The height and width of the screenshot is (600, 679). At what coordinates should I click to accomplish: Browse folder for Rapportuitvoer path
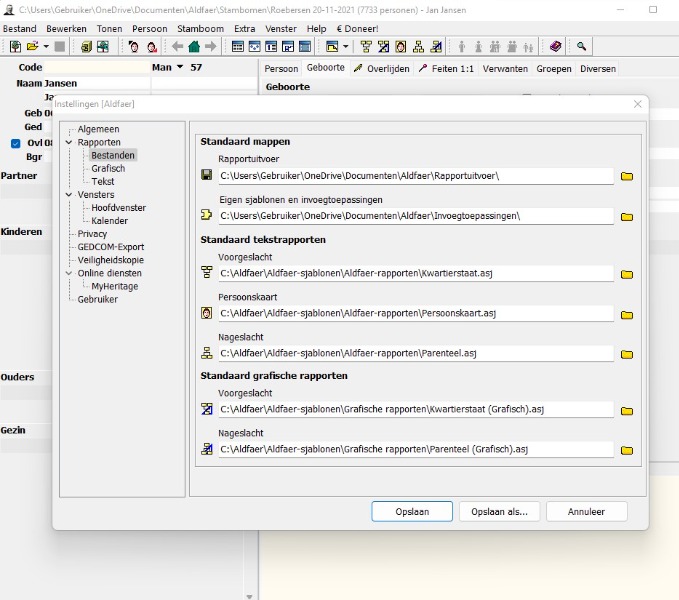(627, 176)
